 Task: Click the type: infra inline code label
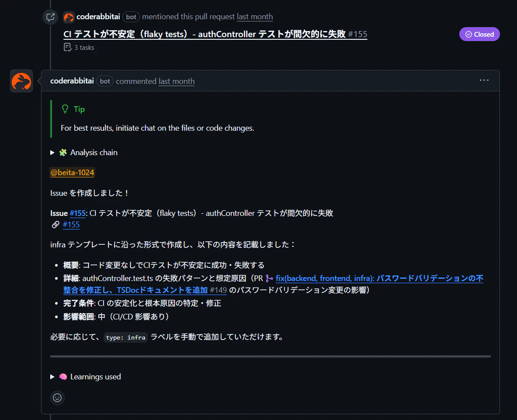pyautogui.click(x=125, y=337)
